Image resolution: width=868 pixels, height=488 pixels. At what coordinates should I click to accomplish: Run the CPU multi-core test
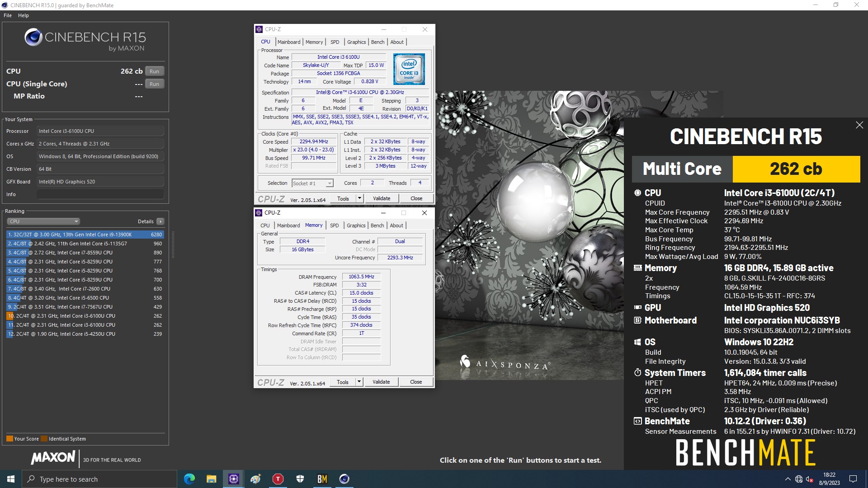click(154, 71)
